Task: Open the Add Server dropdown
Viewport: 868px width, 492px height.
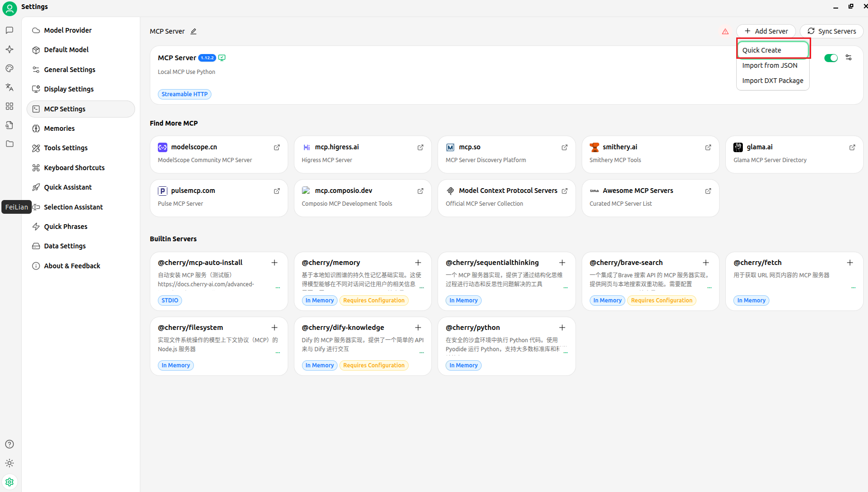Action: (x=766, y=31)
